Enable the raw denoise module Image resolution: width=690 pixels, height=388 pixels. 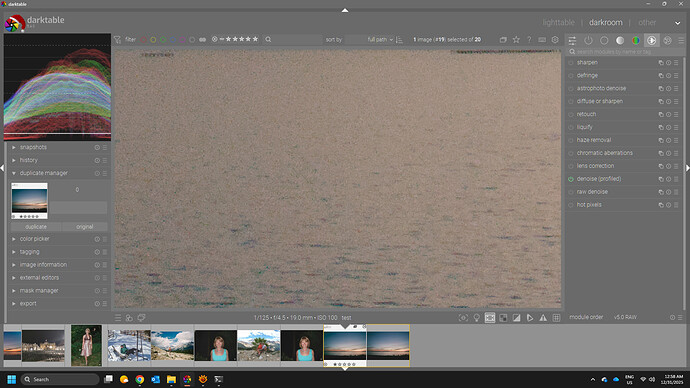tap(571, 192)
